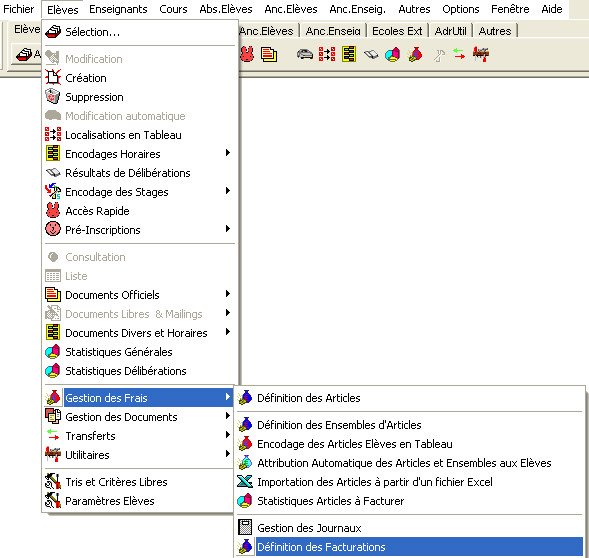Viewport: 589px width, 558px height.
Task: Open the Enseignants menu
Action: pos(118,9)
